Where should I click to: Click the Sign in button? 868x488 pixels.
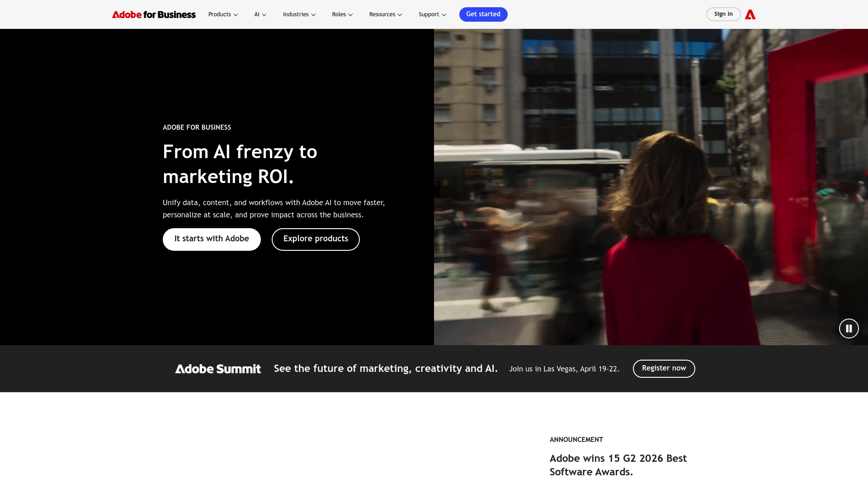[x=723, y=14]
